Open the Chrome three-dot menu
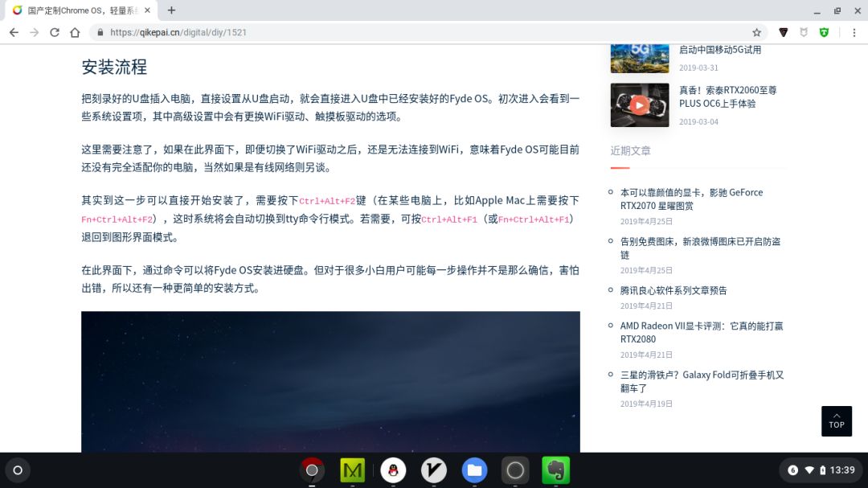868x488 pixels. (854, 32)
